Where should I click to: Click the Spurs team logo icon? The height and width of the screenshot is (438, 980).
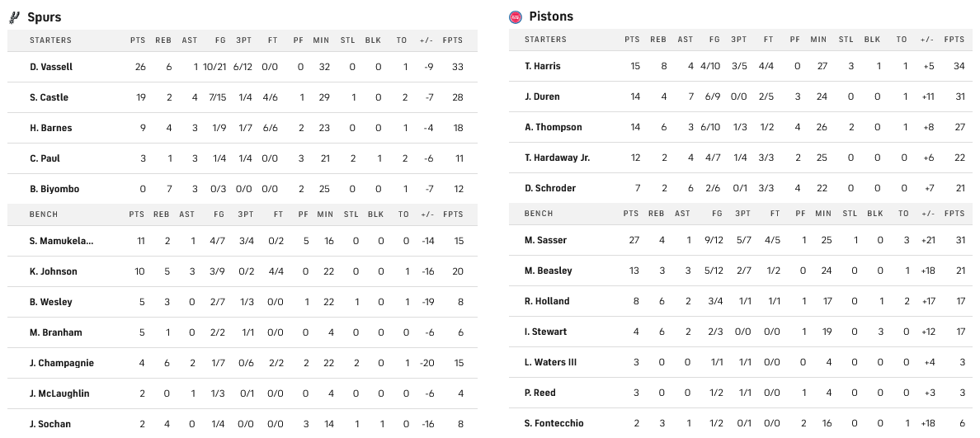point(14,17)
